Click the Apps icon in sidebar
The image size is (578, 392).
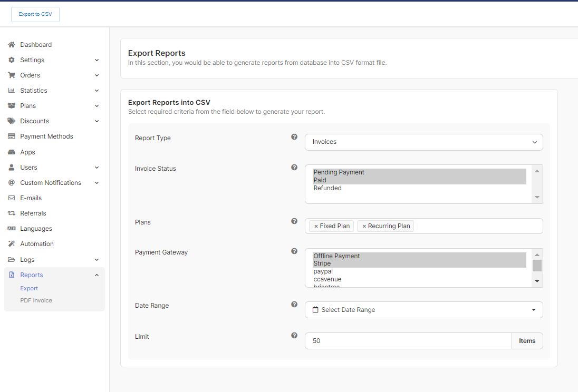pyautogui.click(x=12, y=152)
